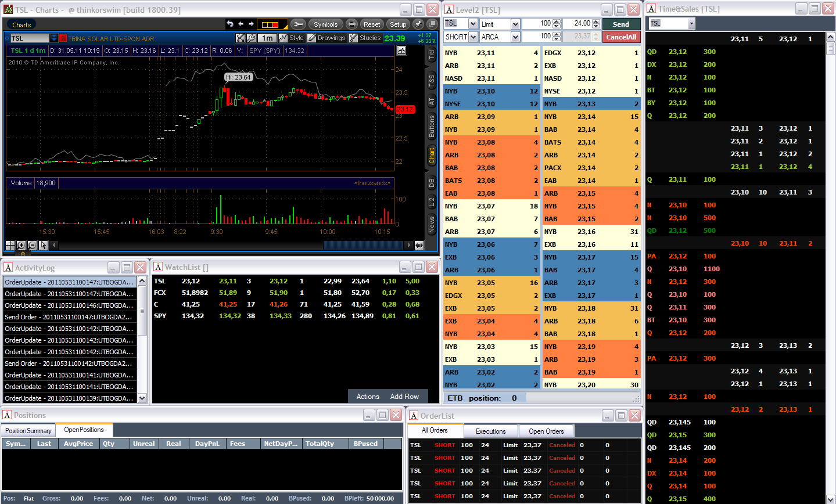The height and width of the screenshot is (504, 836).
Task: Click the zoom out magnifier
Action: pyautogui.click(x=32, y=246)
